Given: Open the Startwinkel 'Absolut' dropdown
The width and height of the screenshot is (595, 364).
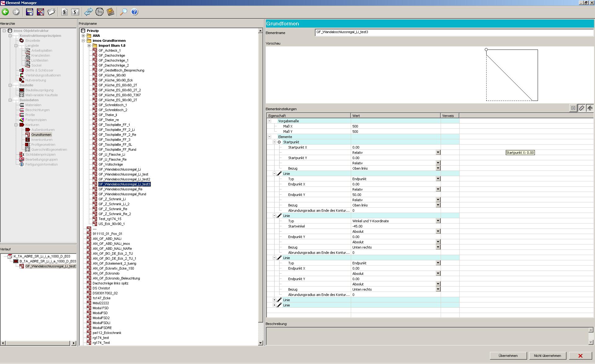Looking at the screenshot, I should [438, 232].
